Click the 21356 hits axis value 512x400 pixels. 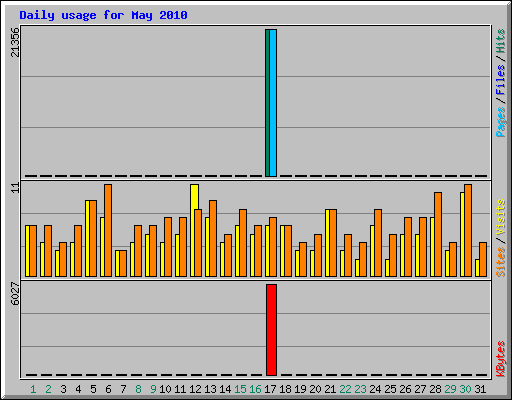pos(15,42)
